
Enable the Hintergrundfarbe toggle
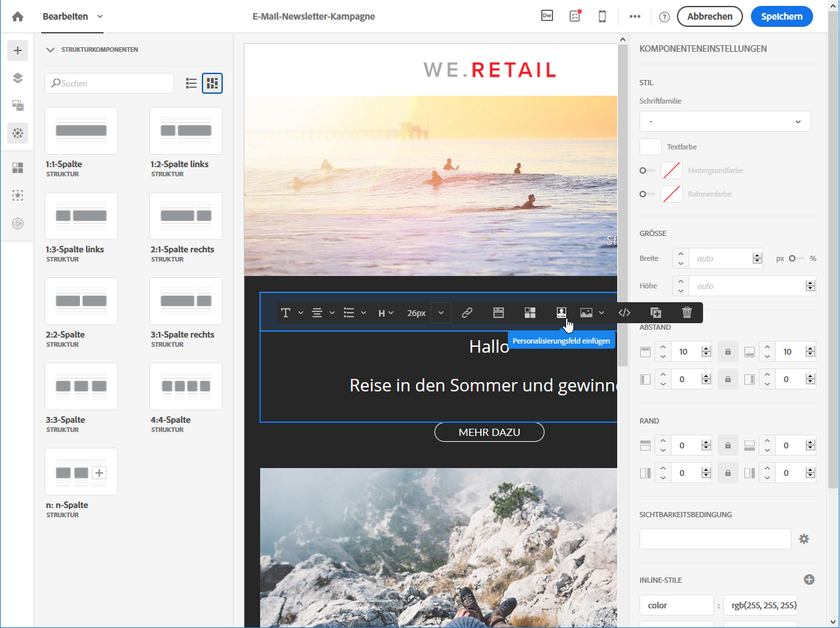(647, 170)
